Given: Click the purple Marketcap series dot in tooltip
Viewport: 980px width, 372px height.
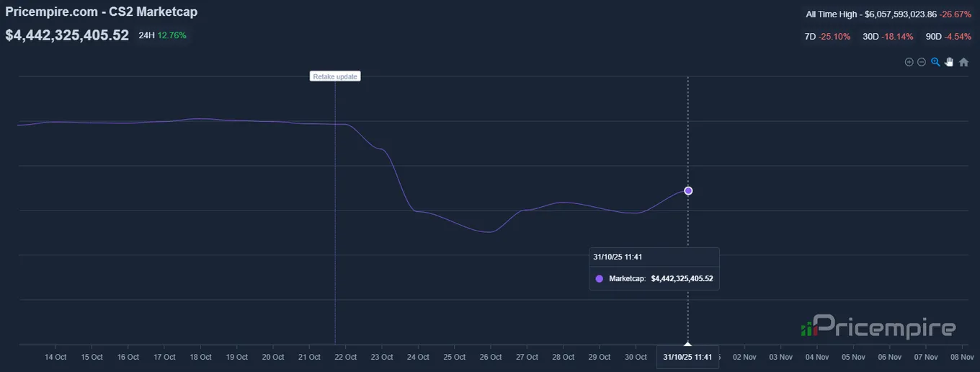Looking at the screenshot, I should tap(600, 278).
